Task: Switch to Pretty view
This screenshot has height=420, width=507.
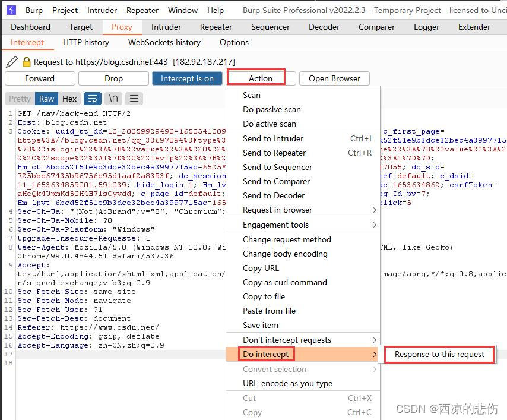Action: 20,99
